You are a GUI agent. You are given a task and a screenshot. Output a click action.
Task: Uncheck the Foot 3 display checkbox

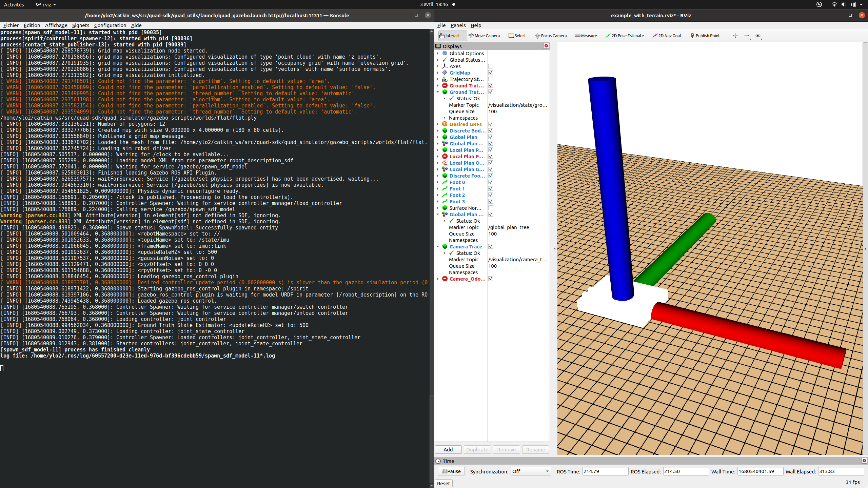(490, 202)
